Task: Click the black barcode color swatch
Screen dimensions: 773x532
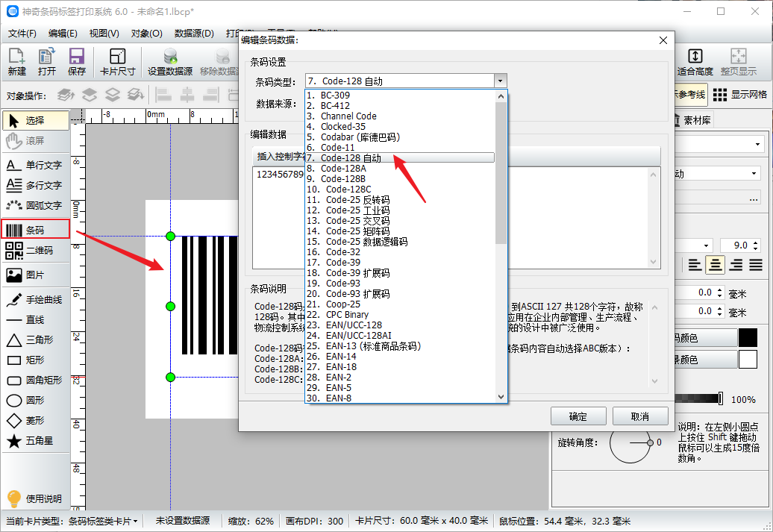Action: coord(748,338)
